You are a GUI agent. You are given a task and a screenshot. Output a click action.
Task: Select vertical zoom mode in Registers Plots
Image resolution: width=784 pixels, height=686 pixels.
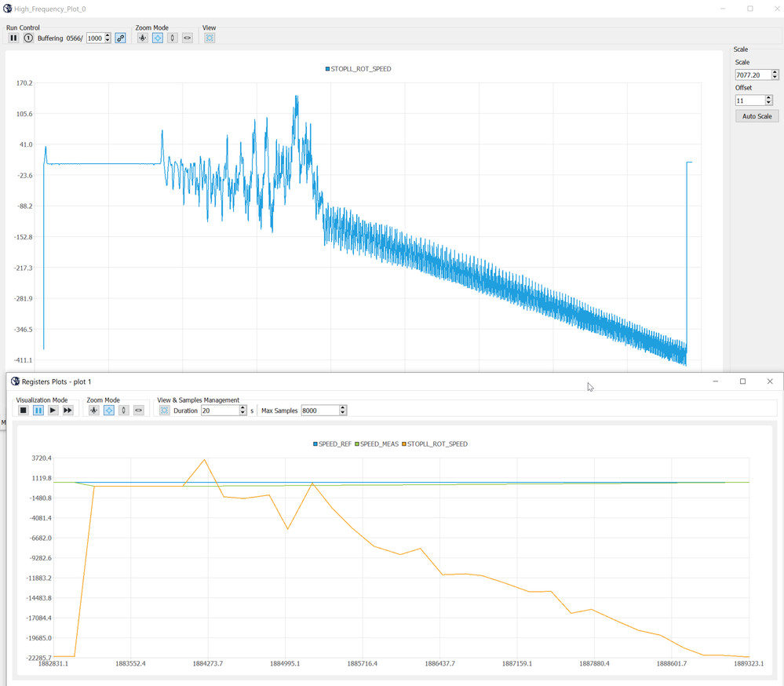click(x=123, y=411)
